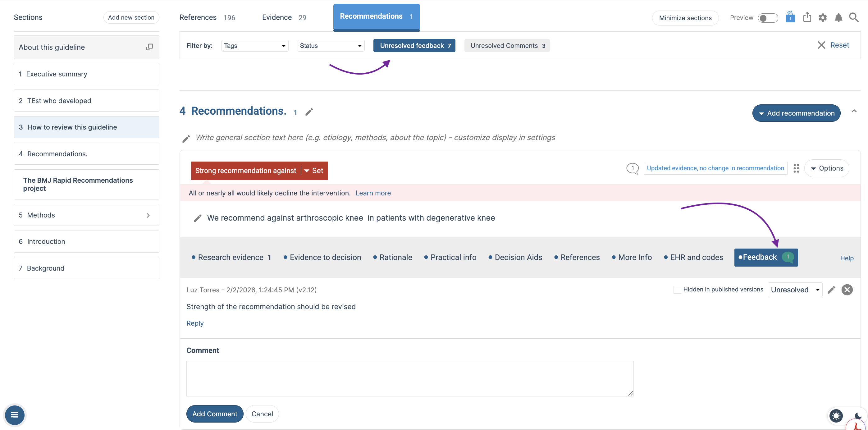Open the Background section

click(x=87, y=268)
